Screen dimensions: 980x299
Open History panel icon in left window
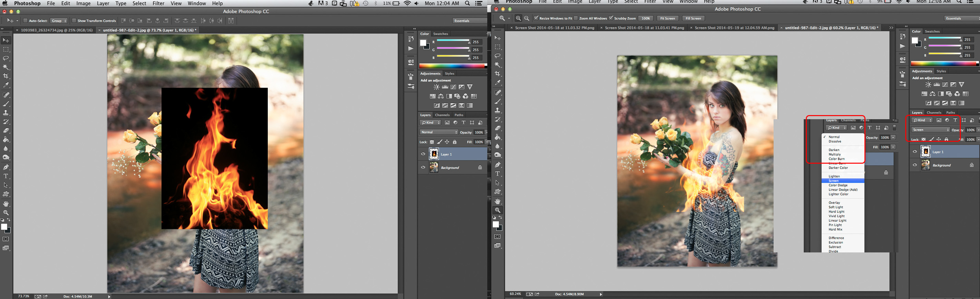tap(411, 39)
